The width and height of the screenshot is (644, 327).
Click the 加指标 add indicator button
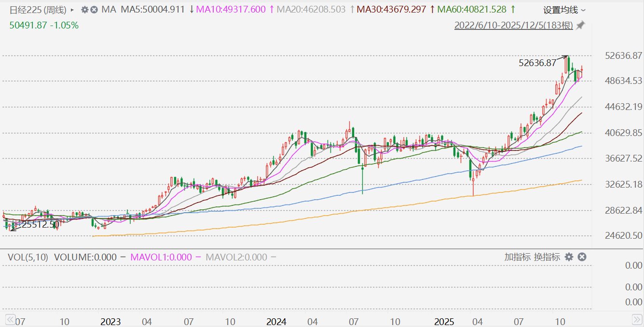coord(518,257)
